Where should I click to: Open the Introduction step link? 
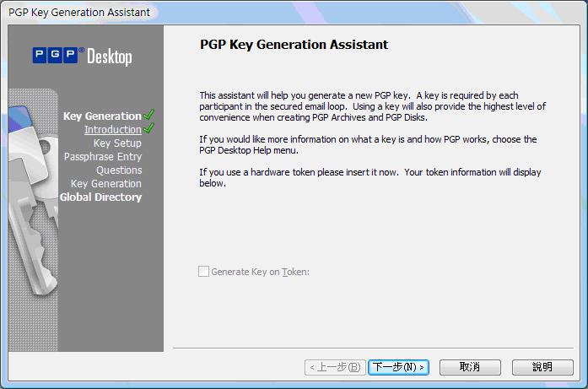coord(112,130)
